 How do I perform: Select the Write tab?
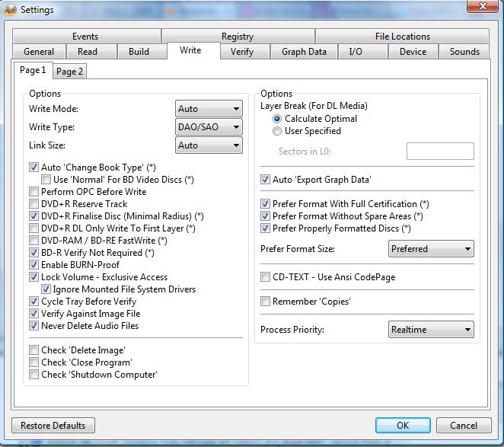coord(193,50)
